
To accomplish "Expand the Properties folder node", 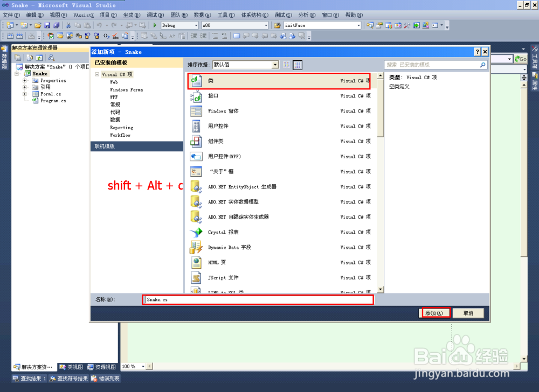I will pyautogui.click(x=25, y=80).
